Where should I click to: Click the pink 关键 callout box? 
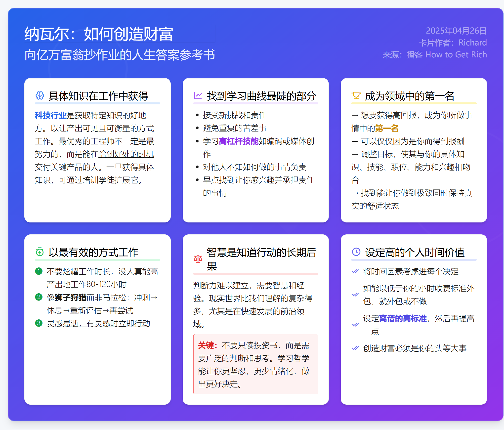pos(255,364)
